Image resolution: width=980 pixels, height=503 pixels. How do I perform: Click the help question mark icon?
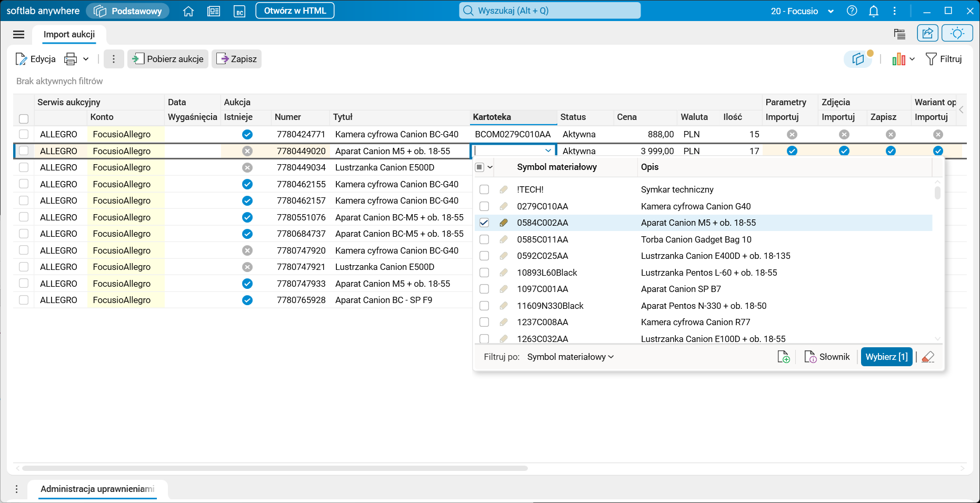pos(852,11)
